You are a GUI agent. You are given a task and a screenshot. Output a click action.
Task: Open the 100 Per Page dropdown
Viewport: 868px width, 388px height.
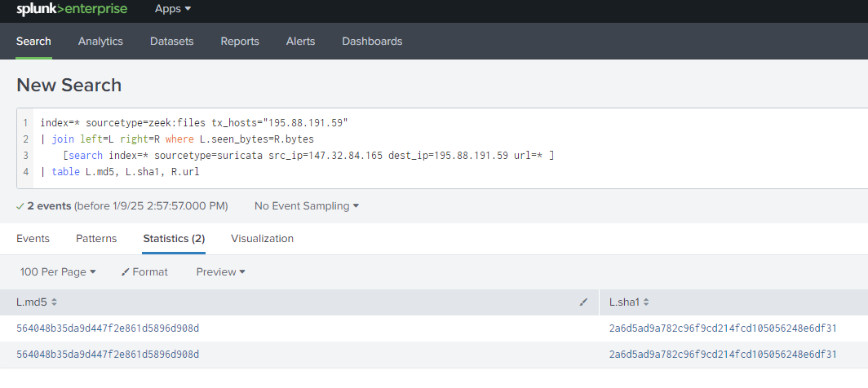click(58, 271)
